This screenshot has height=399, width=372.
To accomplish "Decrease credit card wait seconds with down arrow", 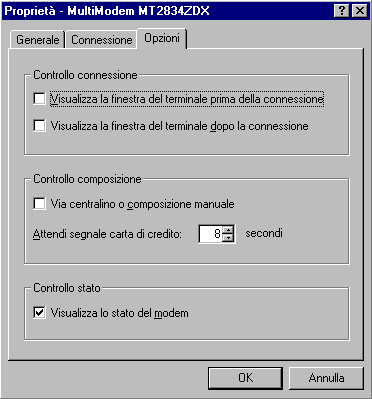I will click(x=228, y=237).
